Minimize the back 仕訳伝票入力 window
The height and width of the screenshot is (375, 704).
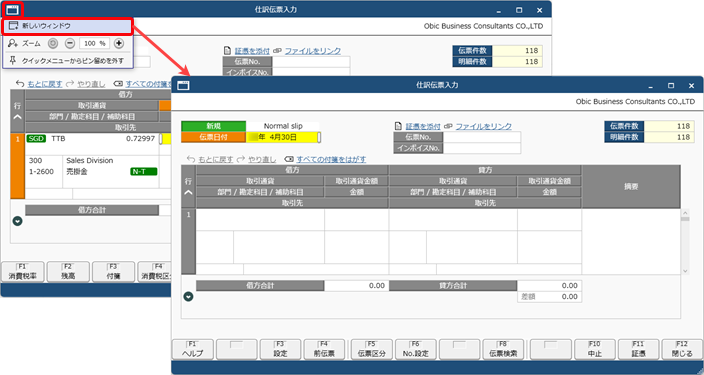coord(498,10)
